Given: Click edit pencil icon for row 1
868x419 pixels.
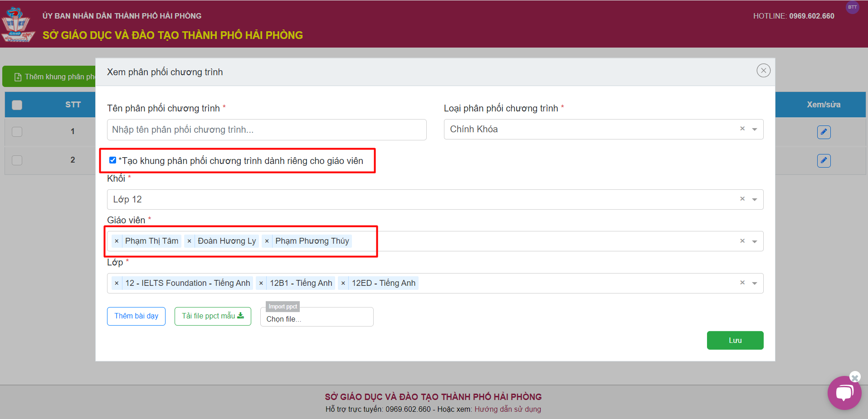Looking at the screenshot, I should click(x=824, y=132).
